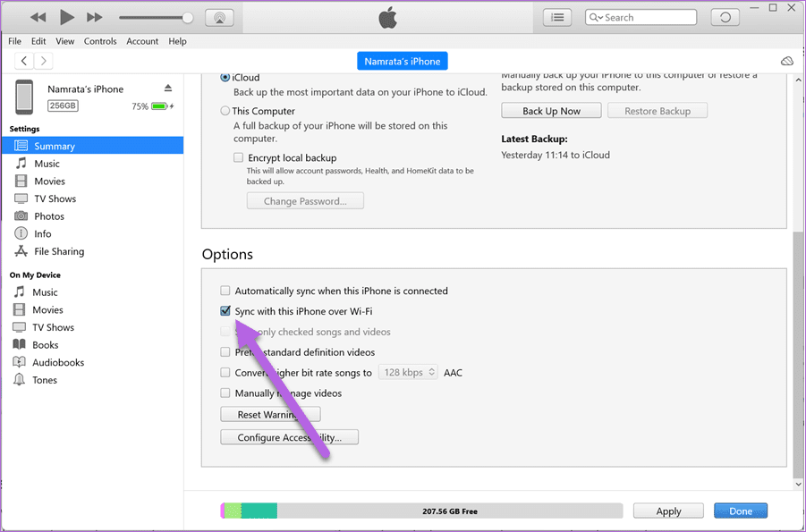Enable Manually manage videos checkbox
The height and width of the screenshot is (532, 806).
click(225, 393)
